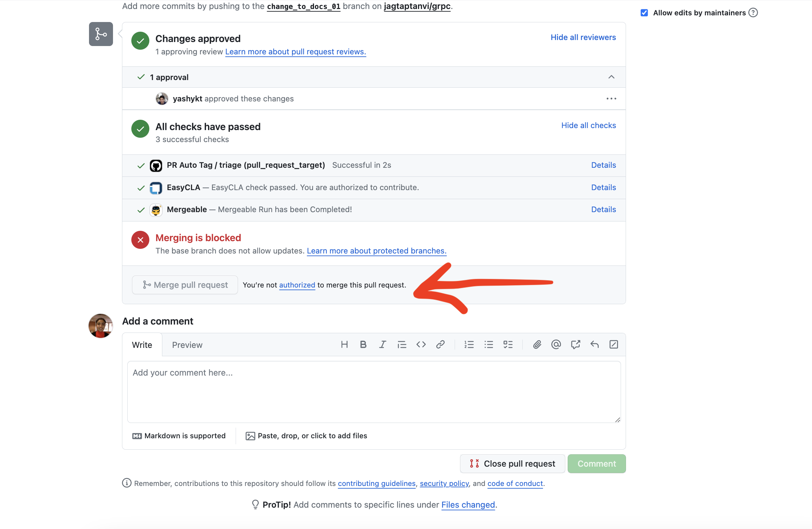
Task: Click the Heading formatting icon
Action: [x=344, y=344]
